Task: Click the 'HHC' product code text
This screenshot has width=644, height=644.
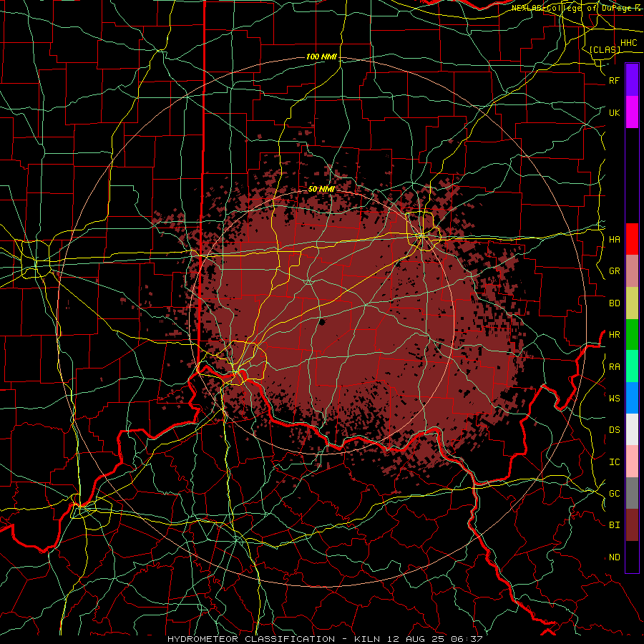Action: point(628,43)
